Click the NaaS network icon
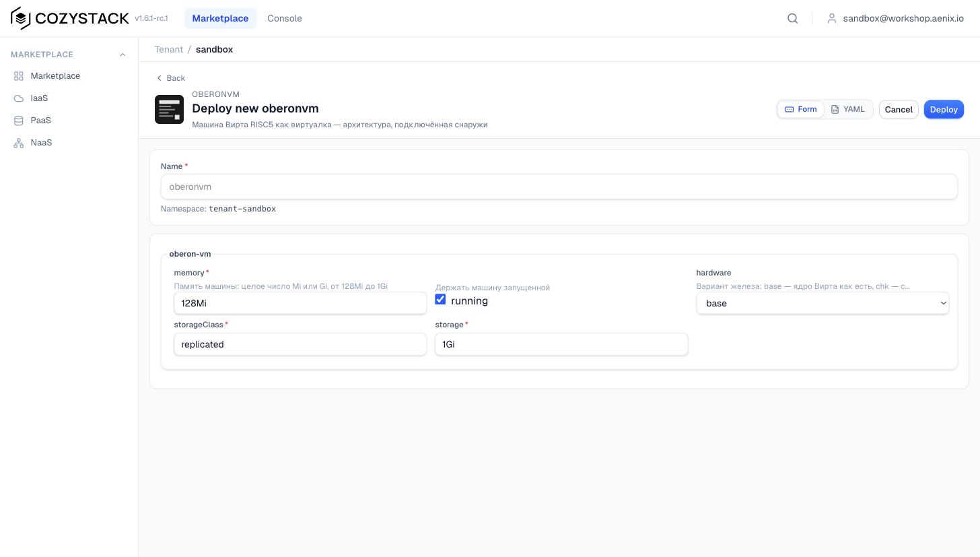This screenshot has width=980, height=557. coord(19,143)
